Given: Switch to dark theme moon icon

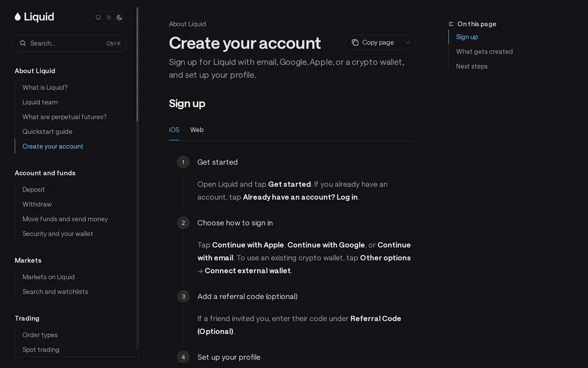Looking at the screenshot, I should (120, 17).
